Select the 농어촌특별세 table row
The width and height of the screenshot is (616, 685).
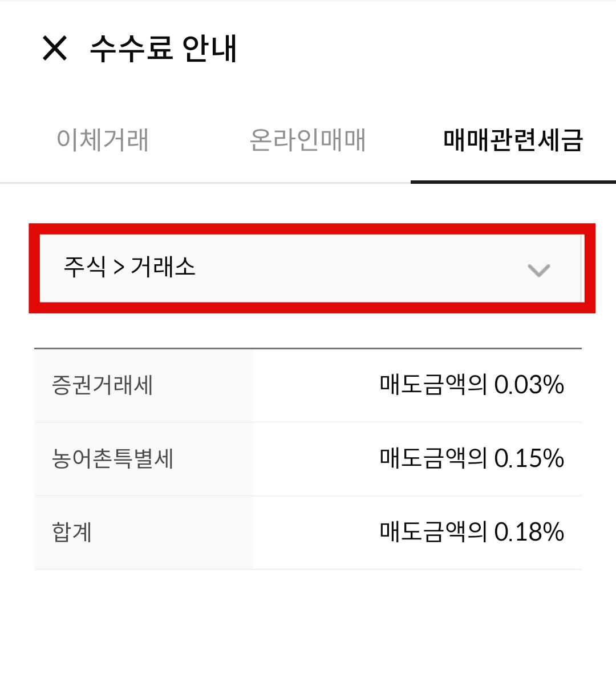tap(308, 458)
